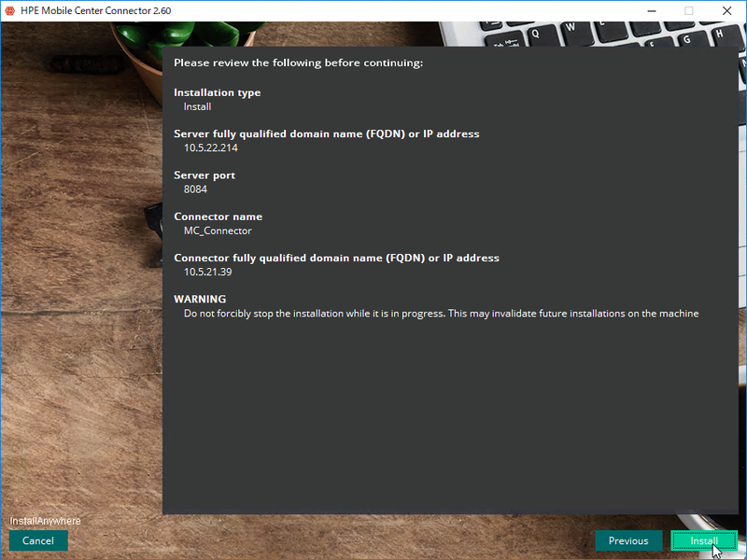Click the Installation type heading
Screen dimensions: 747x560
(x=218, y=92)
